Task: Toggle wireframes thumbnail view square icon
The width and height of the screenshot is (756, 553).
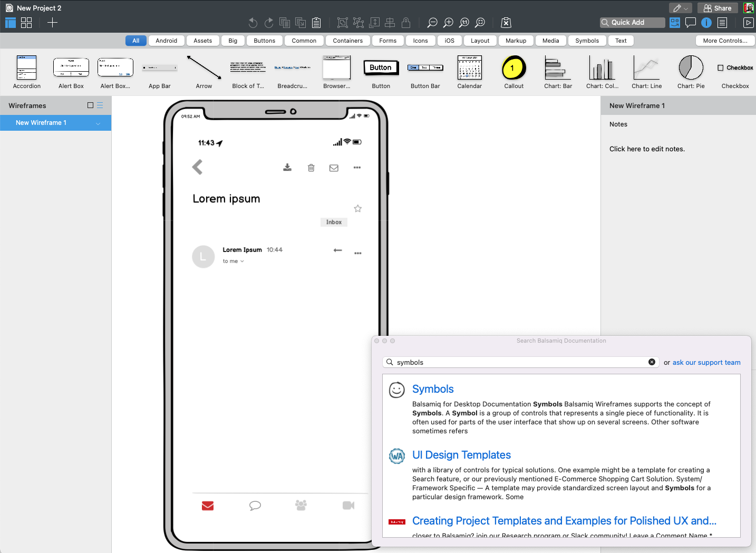Action: pos(90,105)
